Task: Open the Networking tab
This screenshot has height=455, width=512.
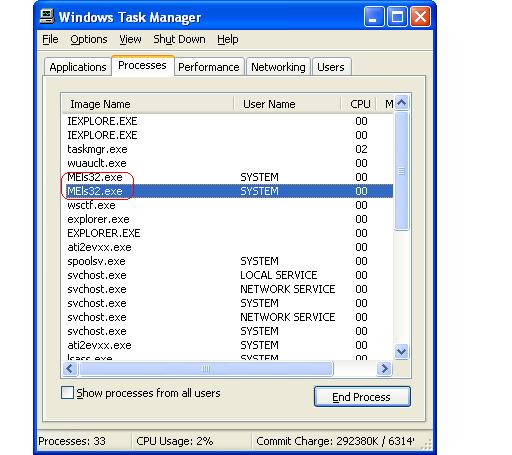Action: coord(278,67)
